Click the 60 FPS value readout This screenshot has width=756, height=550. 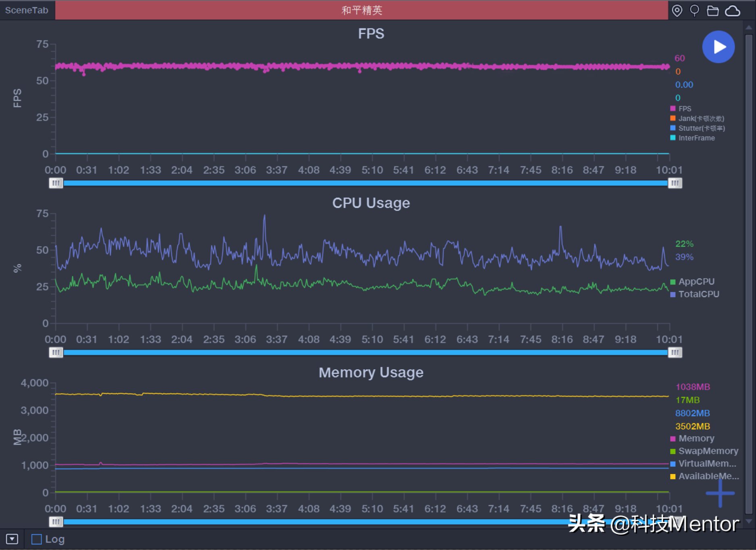[680, 58]
